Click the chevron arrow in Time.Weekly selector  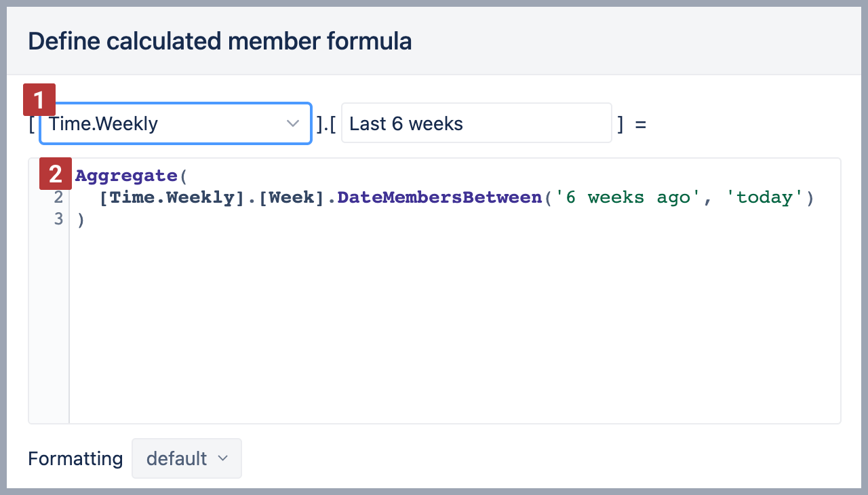pos(293,123)
